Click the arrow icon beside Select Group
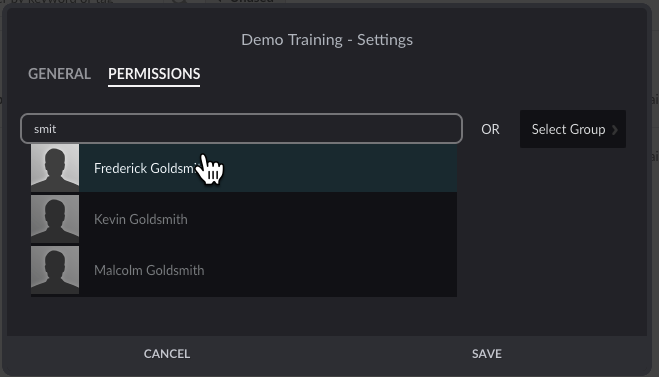Viewport: 659px width, 377px height. [x=615, y=129]
